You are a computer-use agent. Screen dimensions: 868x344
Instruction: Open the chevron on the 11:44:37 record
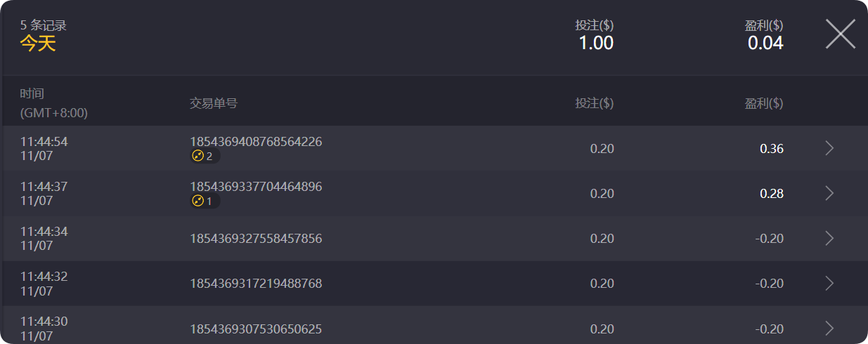[829, 193]
